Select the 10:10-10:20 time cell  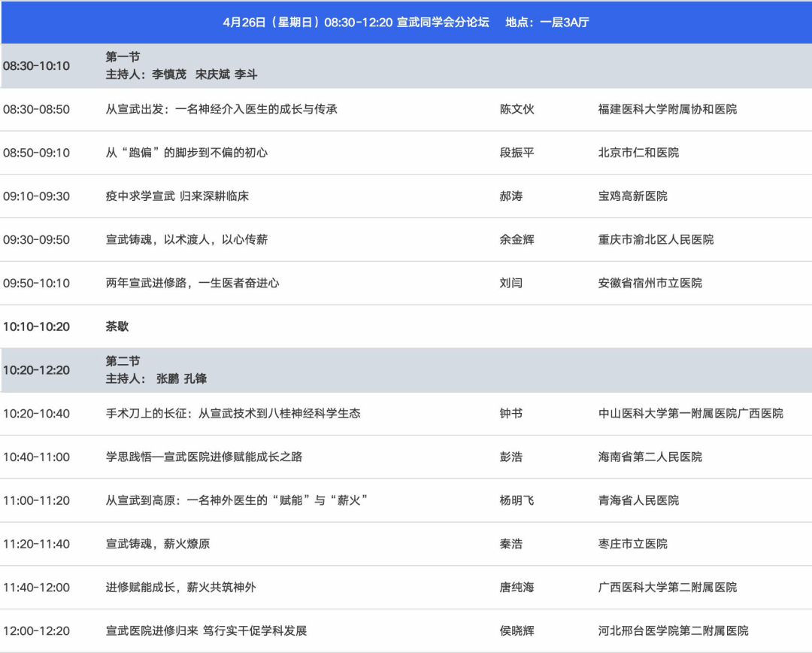pyautogui.click(x=36, y=326)
